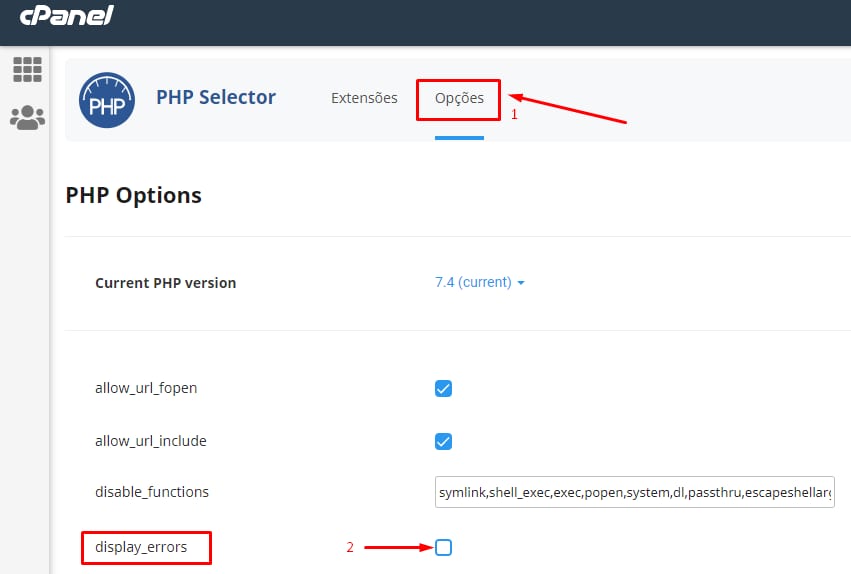Switch to the Extensões tab
The image size is (851, 574).
(x=364, y=98)
